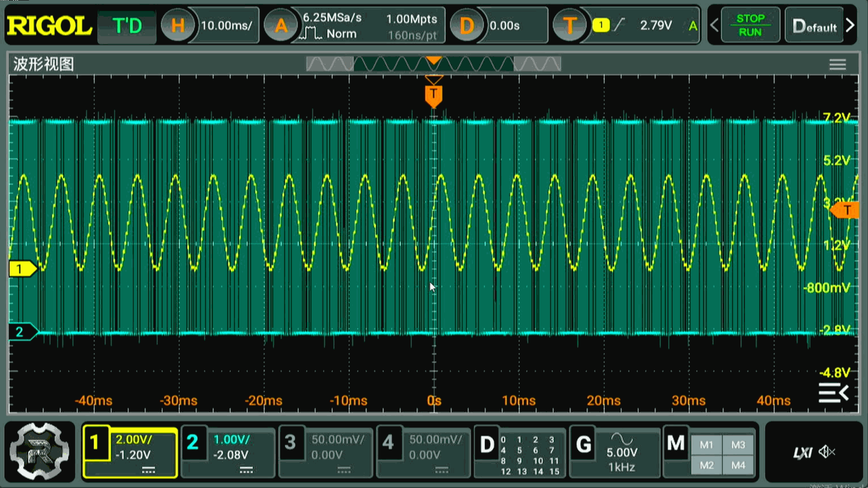Select digital channel 15 in D panel
This screenshot has height=488, width=868.
pyautogui.click(x=554, y=471)
